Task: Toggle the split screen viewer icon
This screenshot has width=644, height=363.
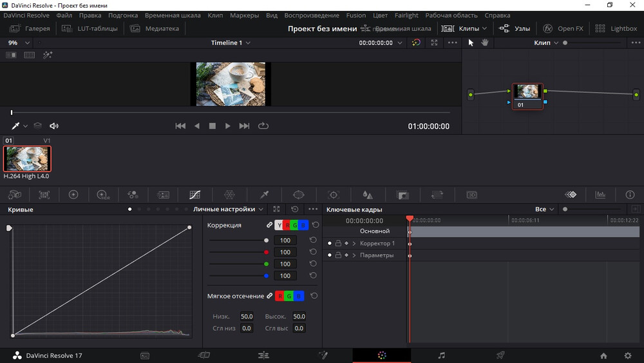Action: [x=11, y=55]
